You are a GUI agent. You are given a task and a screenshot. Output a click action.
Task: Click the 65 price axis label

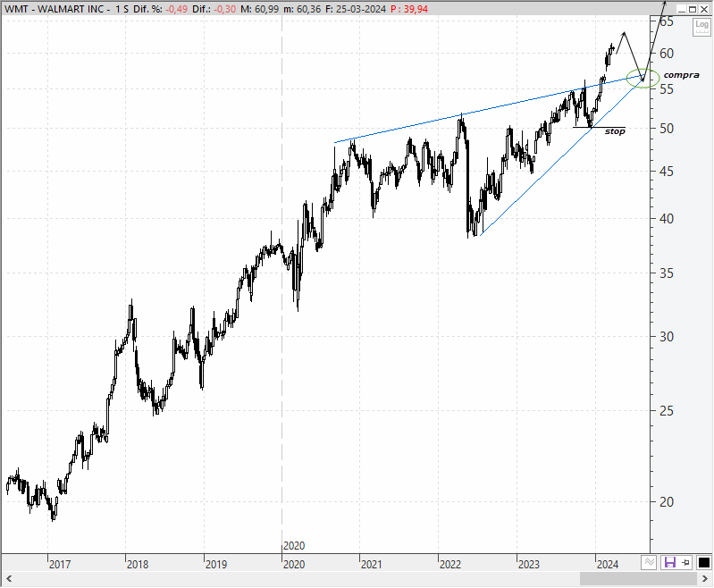[x=667, y=21]
